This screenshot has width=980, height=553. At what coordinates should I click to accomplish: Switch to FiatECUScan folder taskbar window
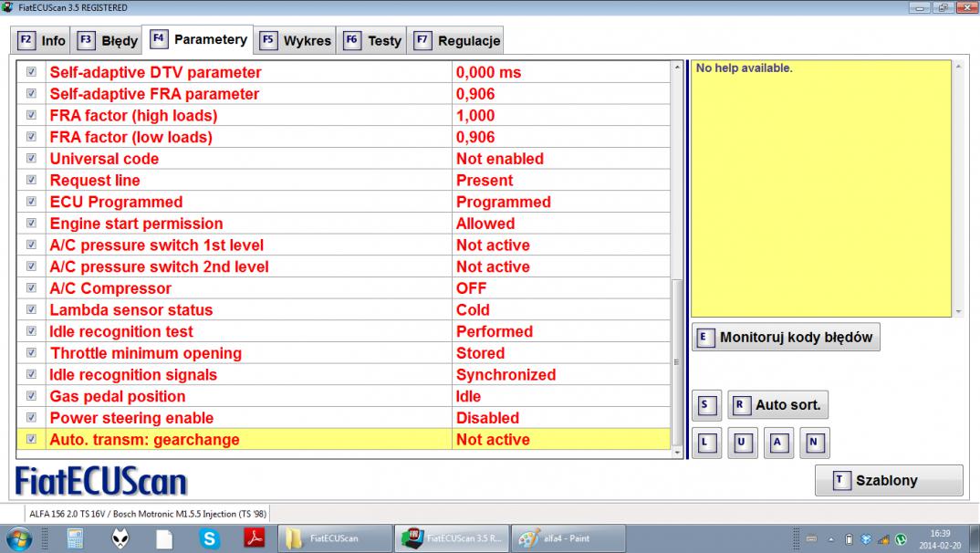pos(334,538)
